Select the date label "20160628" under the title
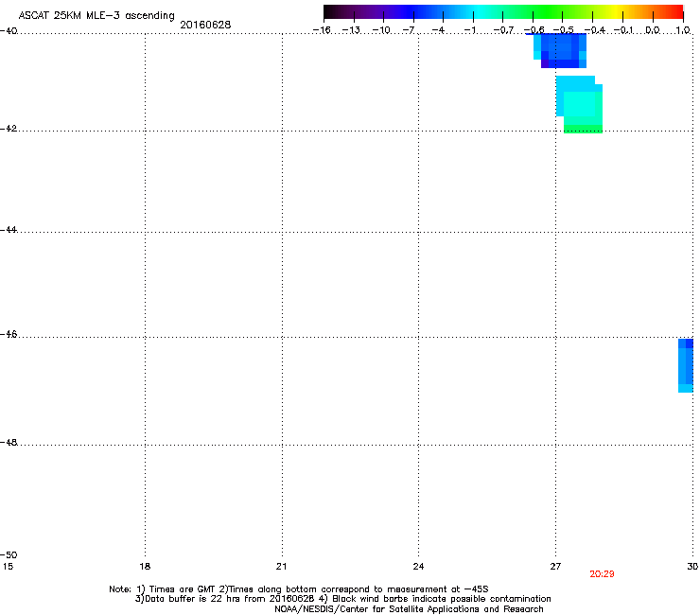Viewport: 700px width, 615px height. tap(205, 25)
